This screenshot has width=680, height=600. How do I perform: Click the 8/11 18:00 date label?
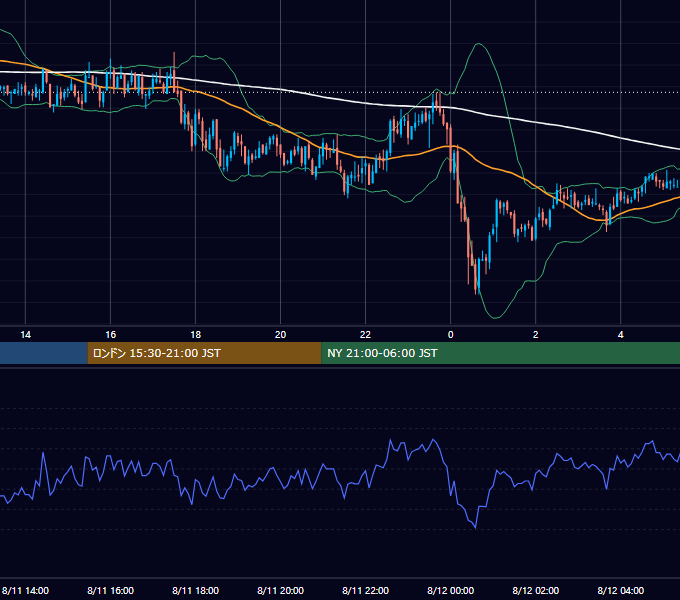point(196,590)
